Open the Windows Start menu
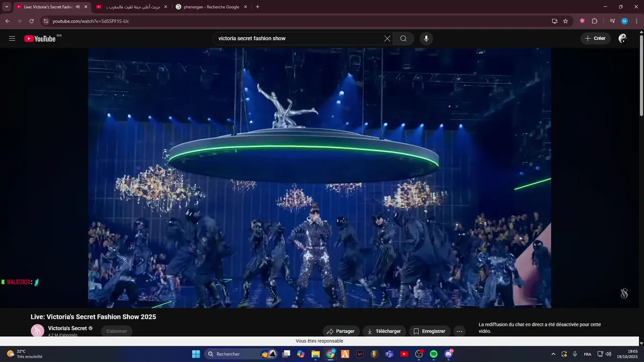Screen dimensions: 644x362 [x=196, y=354]
